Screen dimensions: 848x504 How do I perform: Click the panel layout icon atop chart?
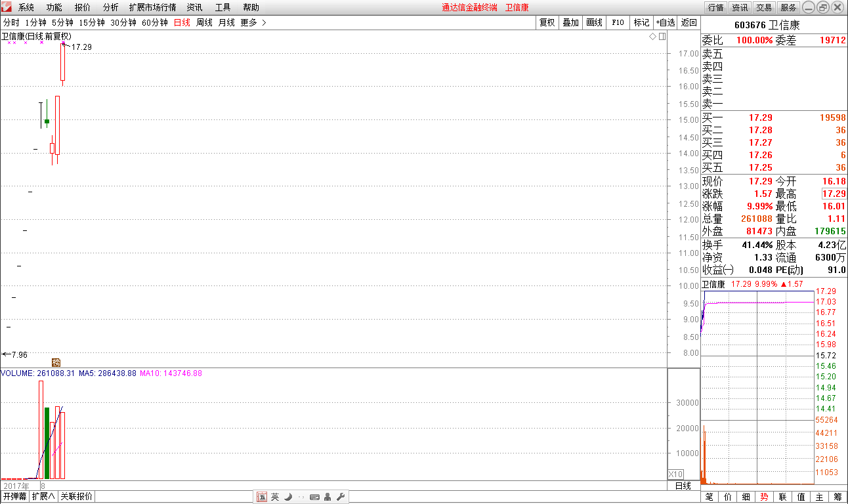click(x=662, y=37)
